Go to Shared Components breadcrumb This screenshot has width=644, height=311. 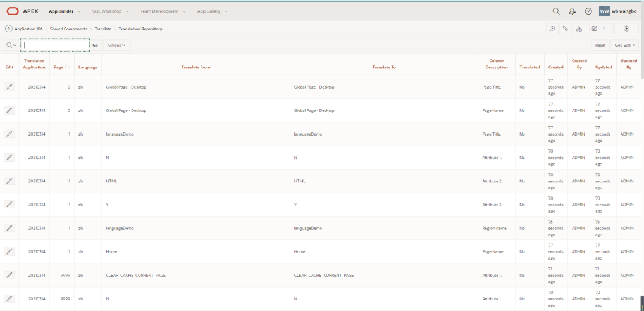pos(68,29)
